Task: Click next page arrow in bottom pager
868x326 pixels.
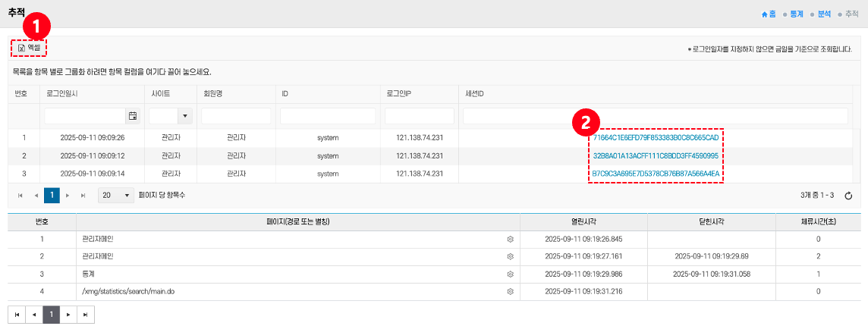Action: (x=69, y=314)
